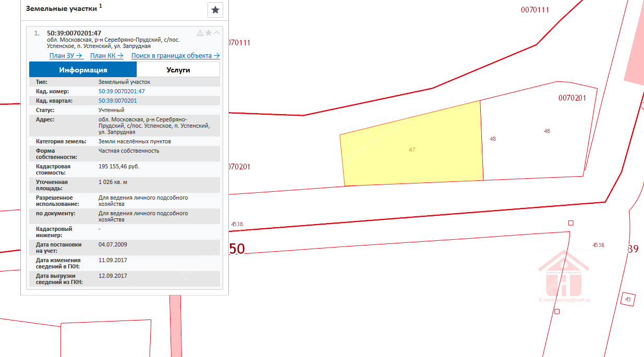Click the Земельные участки panel title
Image resolution: width=644 pixels, height=357 pixels.
[x=62, y=8]
